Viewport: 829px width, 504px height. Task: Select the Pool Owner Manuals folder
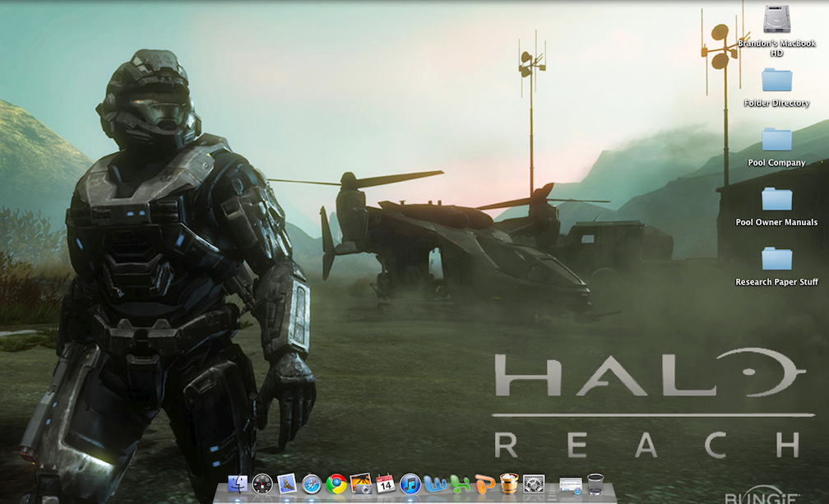click(776, 199)
